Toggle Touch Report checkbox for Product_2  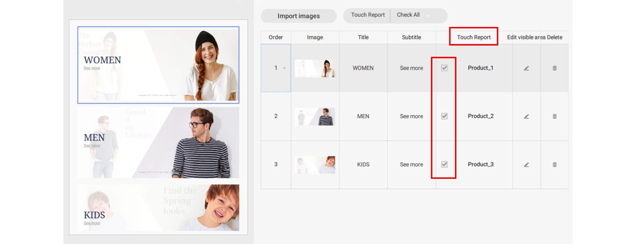tap(444, 116)
